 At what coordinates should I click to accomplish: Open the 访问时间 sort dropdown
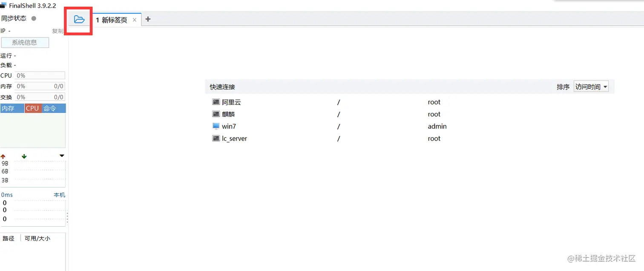591,87
